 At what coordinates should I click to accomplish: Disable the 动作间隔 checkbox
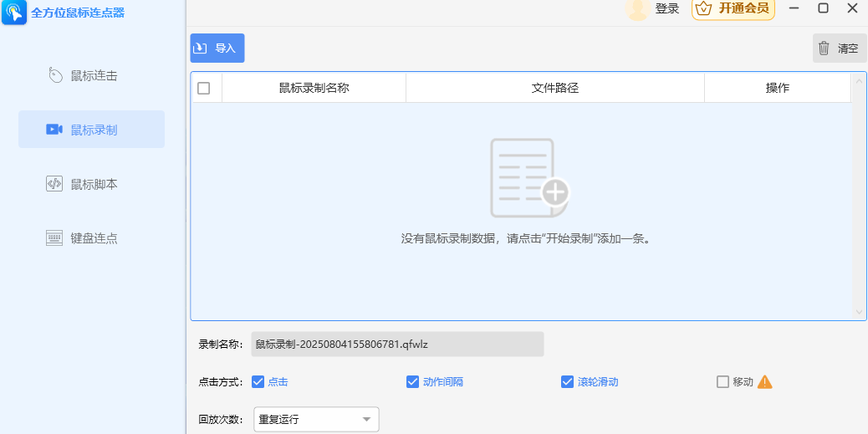pyautogui.click(x=412, y=382)
